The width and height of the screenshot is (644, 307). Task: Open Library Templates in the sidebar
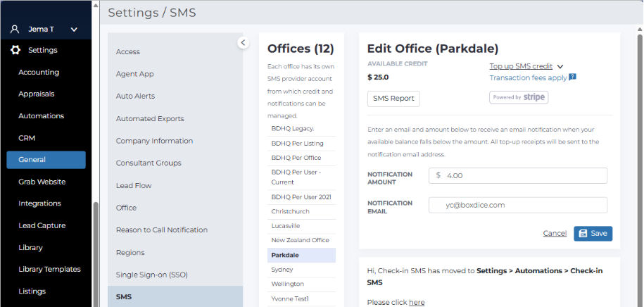pyautogui.click(x=49, y=270)
